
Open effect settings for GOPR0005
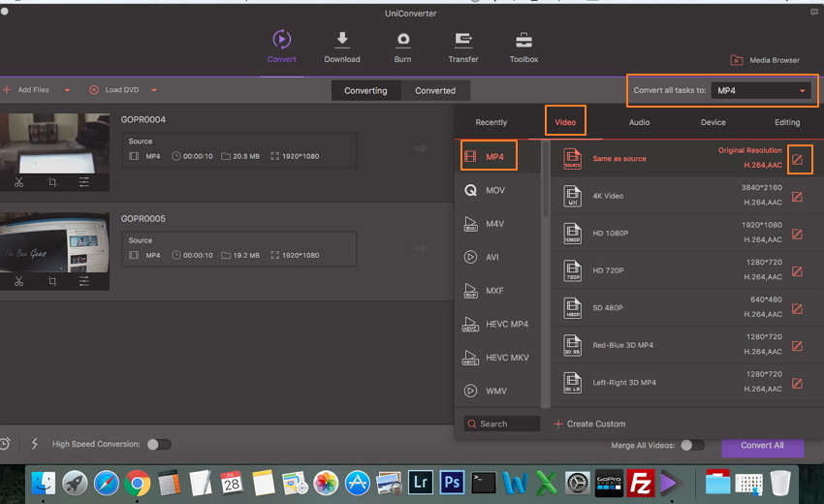(84, 281)
